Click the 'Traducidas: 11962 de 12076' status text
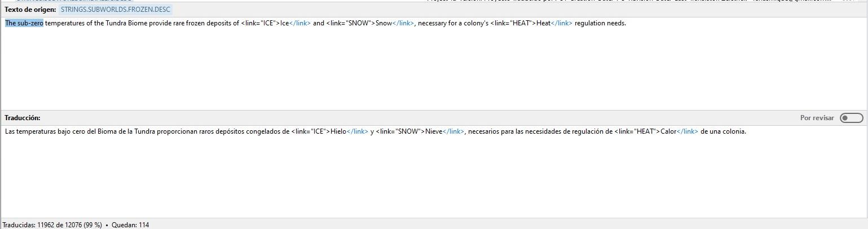 pyautogui.click(x=52, y=224)
